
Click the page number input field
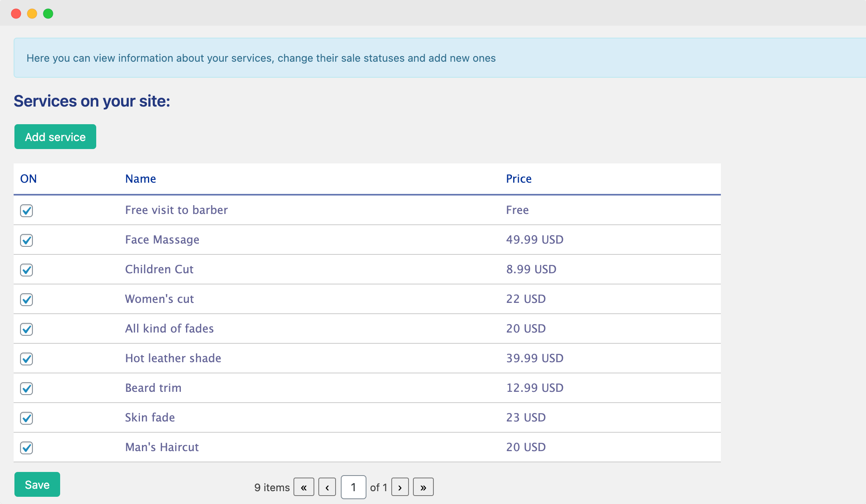click(353, 487)
